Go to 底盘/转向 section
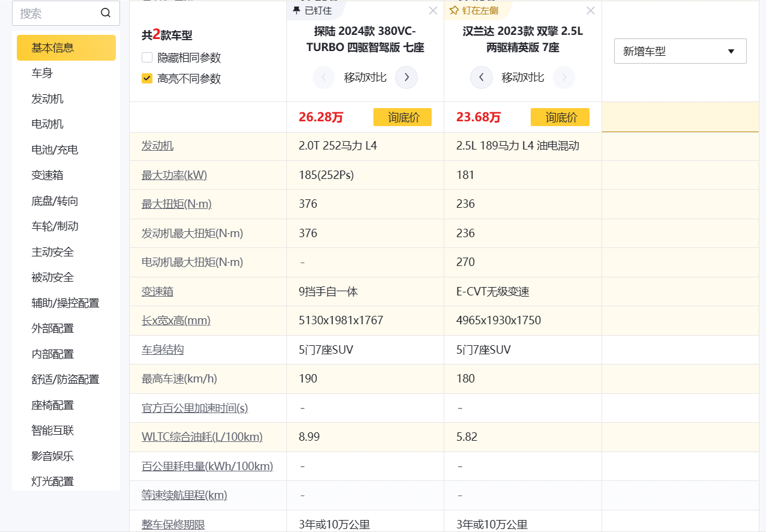This screenshot has height=532, width=766. [55, 201]
